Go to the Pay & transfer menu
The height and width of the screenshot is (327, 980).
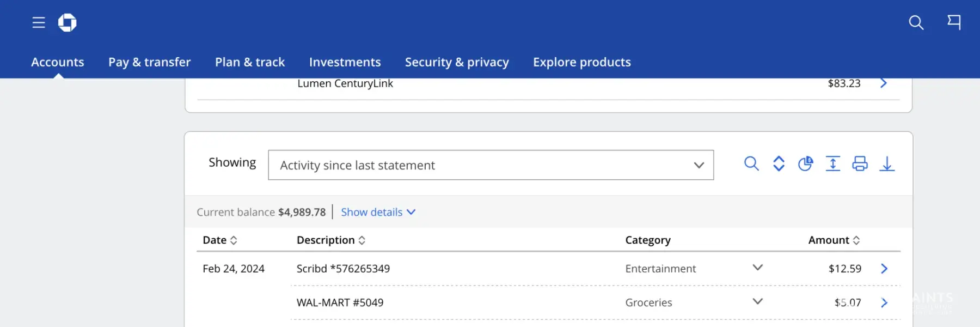pos(149,62)
